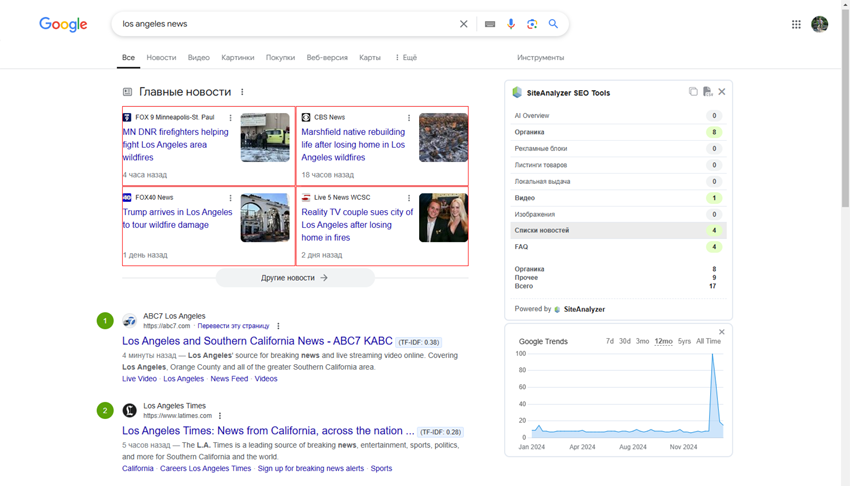Export SiteAnalyzer results via CSV icon

click(707, 92)
